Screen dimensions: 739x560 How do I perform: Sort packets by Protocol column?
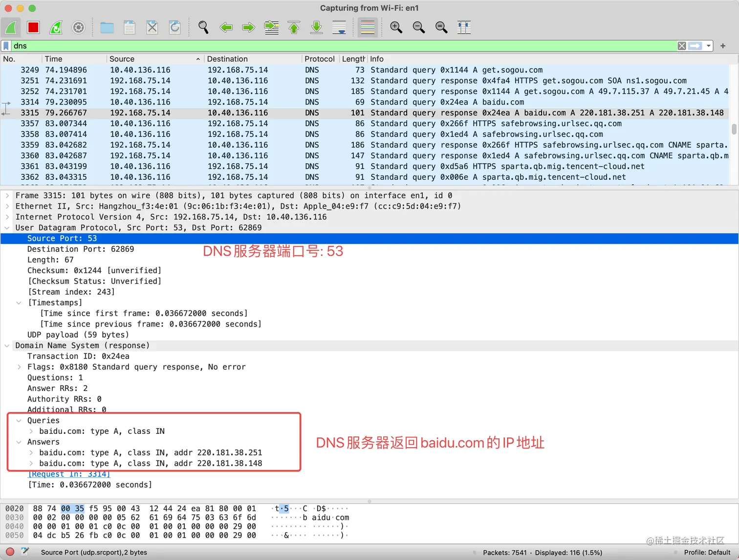(x=320, y=59)
